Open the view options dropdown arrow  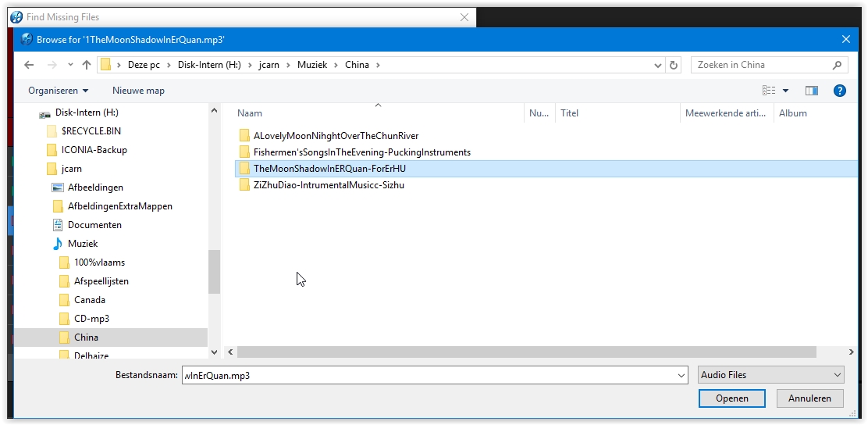coord(785,91)
